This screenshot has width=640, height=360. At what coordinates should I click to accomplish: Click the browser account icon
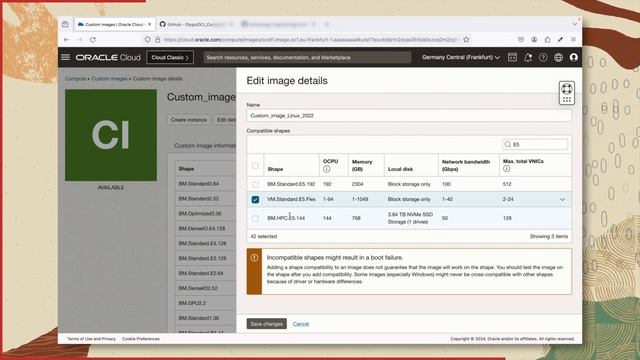[x=534, y=40]
